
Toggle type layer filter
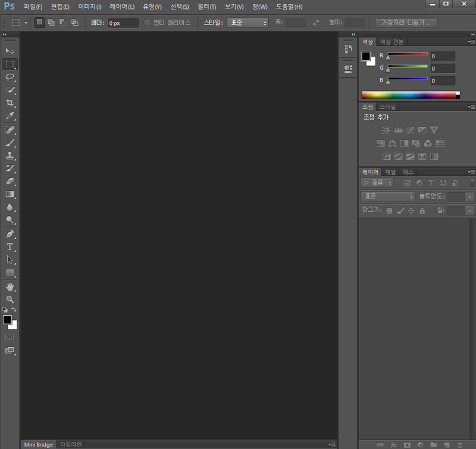431,183
